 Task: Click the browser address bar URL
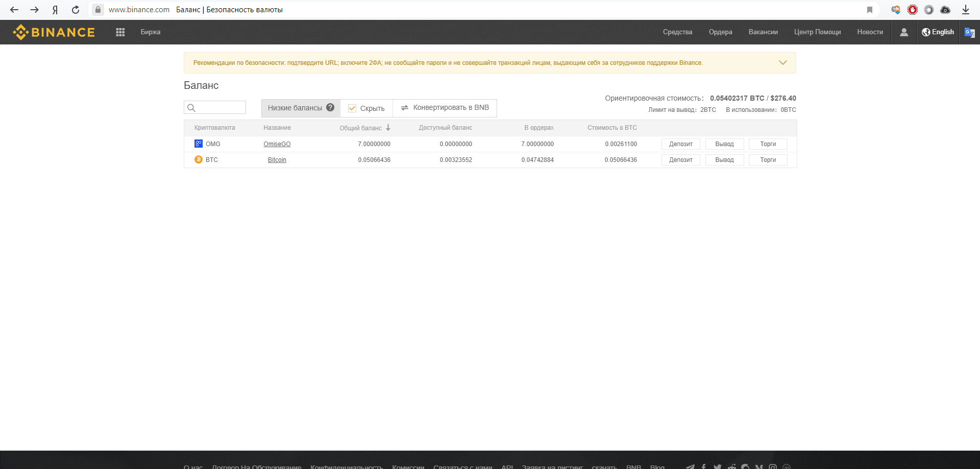coord(139,10)
